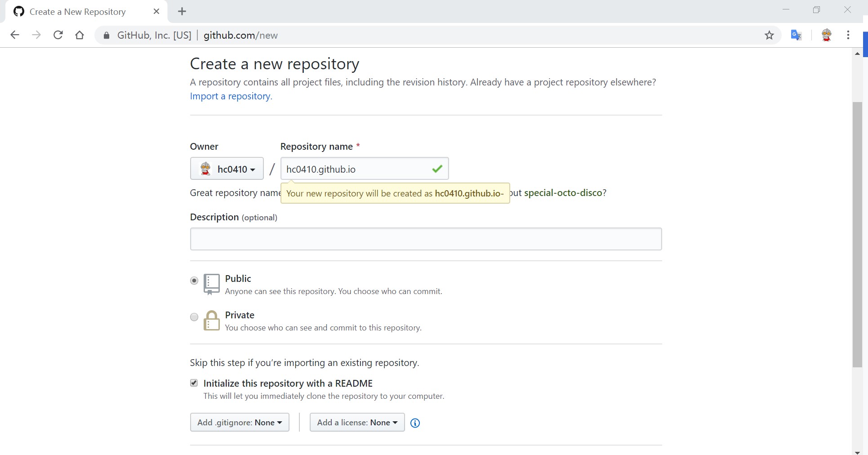This screenshot has width=868, height=455.
Task: Click the vertical page scrollbar thumb
Action: tap(857, 234)
